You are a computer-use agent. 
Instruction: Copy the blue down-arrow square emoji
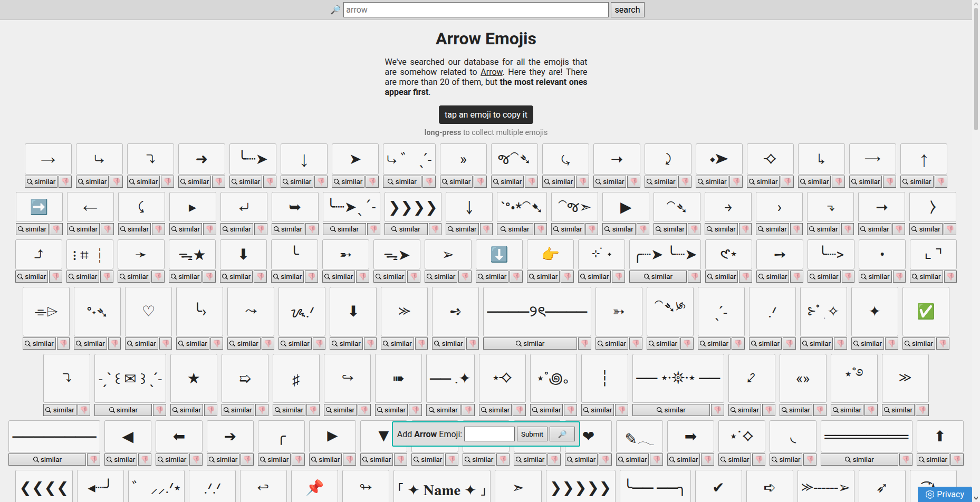click(x=499, y=254)
